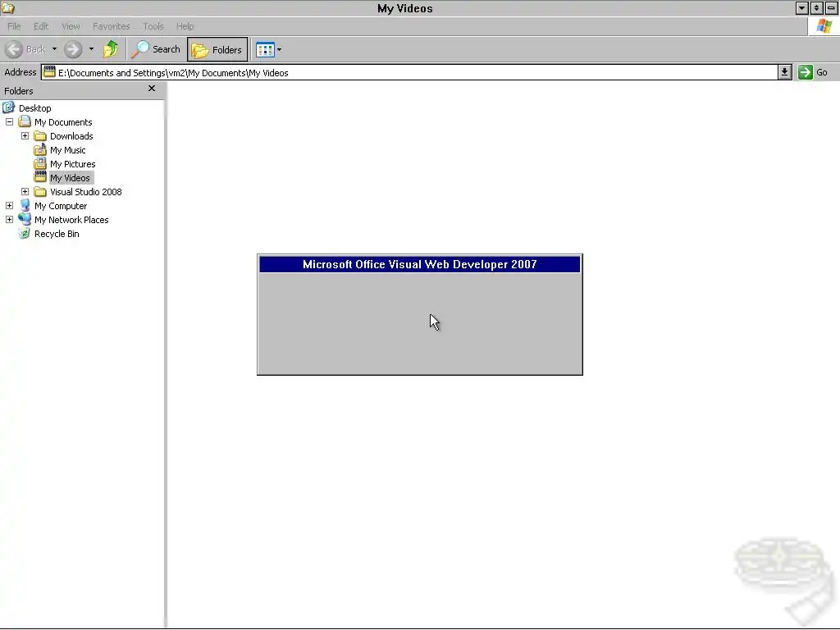Click title bar up-down arrows button
This screenshot has height=630, width=840.
(816, 8)
